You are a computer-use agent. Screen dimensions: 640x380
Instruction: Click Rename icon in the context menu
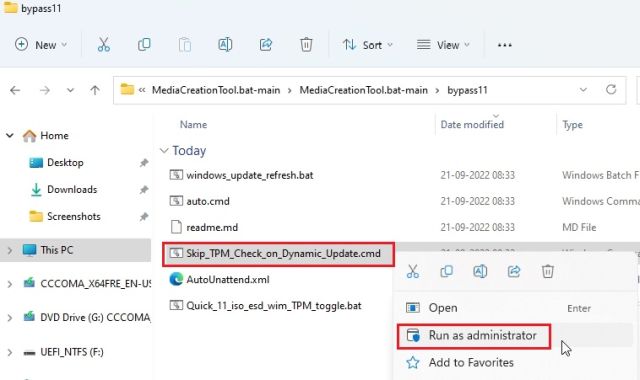(480, 271)
